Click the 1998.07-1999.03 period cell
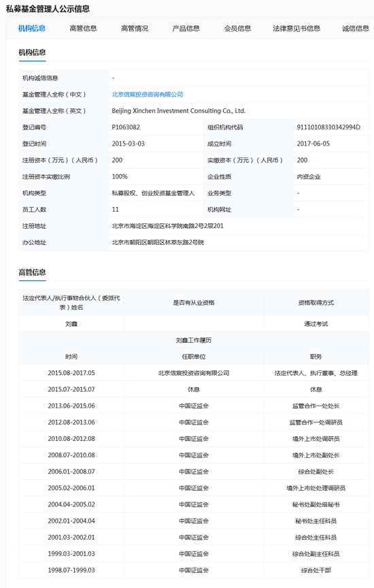This screenshot has width=374, height=588. (71, 570)
